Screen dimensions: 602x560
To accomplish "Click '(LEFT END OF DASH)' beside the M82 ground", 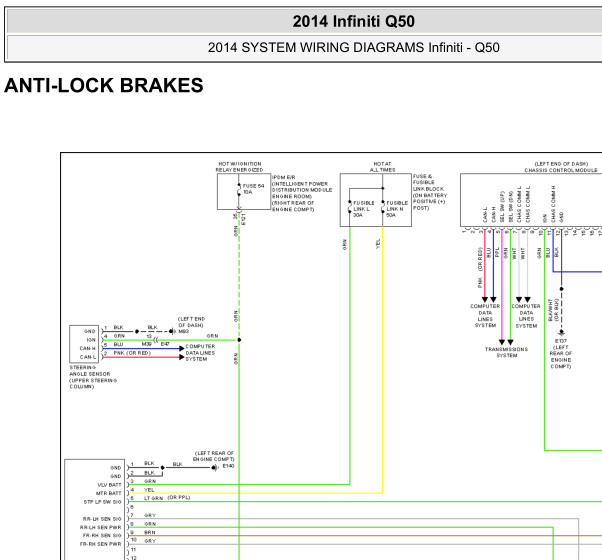I will pyautogui.click(x=191, y=322).
